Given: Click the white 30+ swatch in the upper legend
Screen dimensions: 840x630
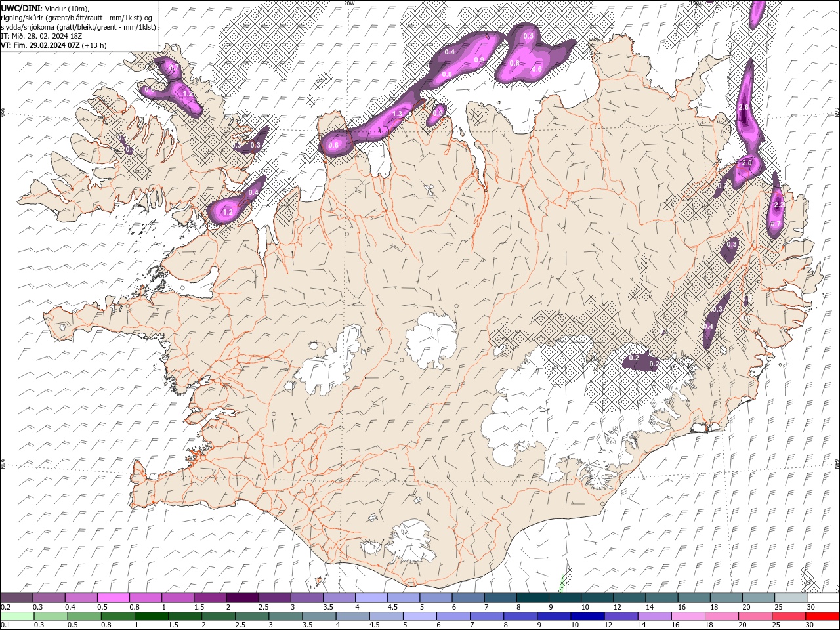Looking at the screenshot, I should point(823,598).
